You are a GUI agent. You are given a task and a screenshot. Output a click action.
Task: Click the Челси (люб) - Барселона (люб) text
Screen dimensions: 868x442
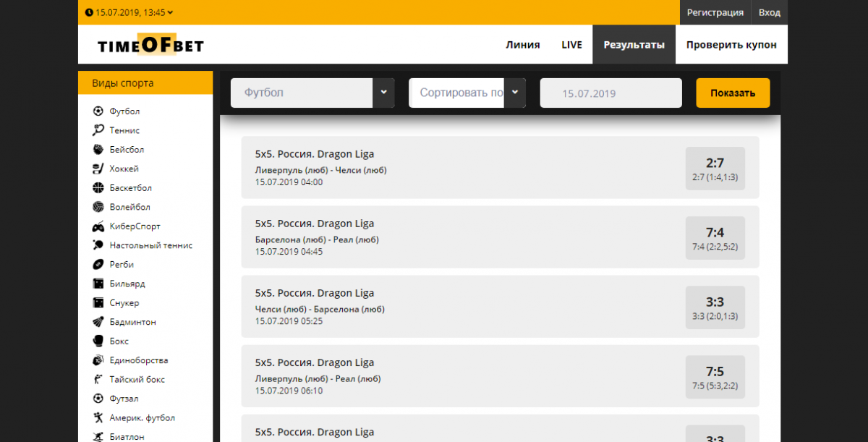(320, 309)
